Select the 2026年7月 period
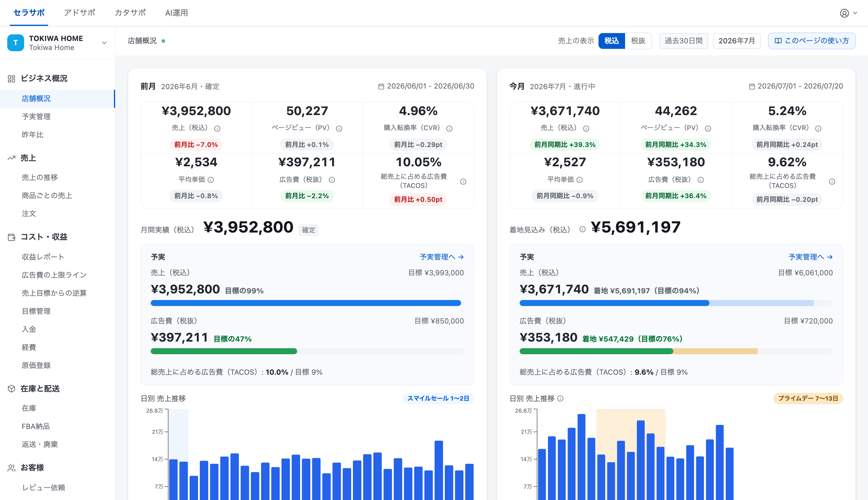This screenshot has width=868, height=500. click(737, 41)
